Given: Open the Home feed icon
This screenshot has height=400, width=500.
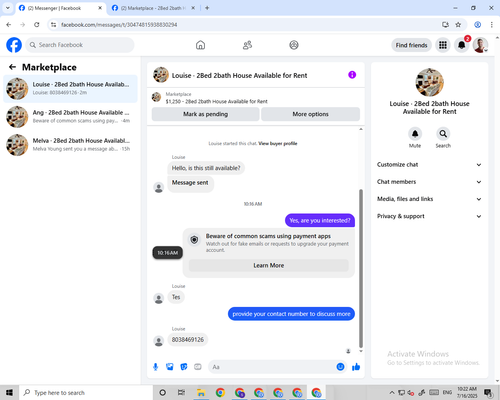Looking at the screenshot, I should point(200,45).
